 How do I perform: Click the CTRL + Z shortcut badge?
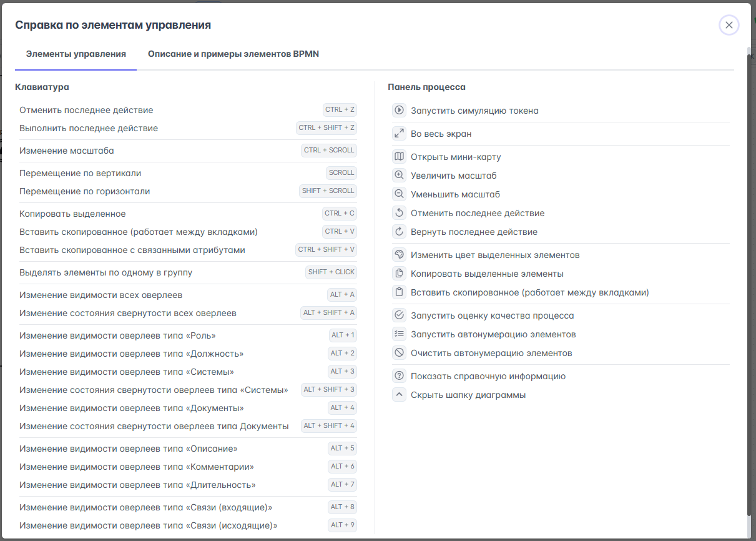coord(340,110)
